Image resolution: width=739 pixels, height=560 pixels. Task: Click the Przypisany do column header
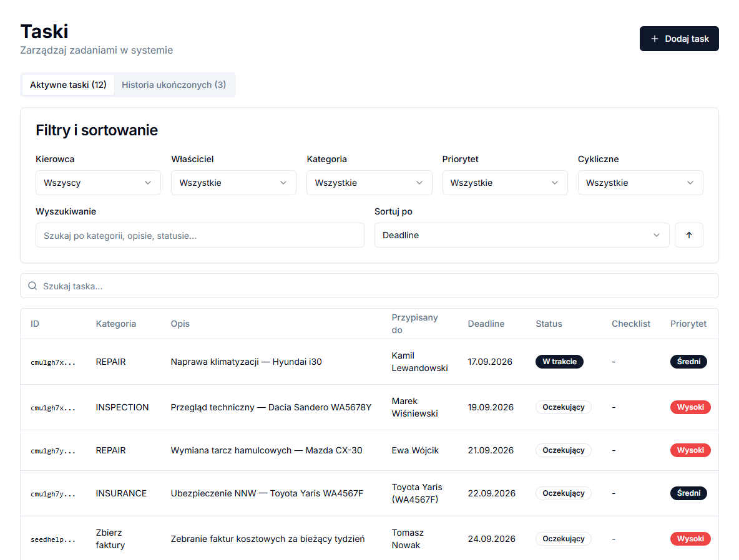coord(414,324)
